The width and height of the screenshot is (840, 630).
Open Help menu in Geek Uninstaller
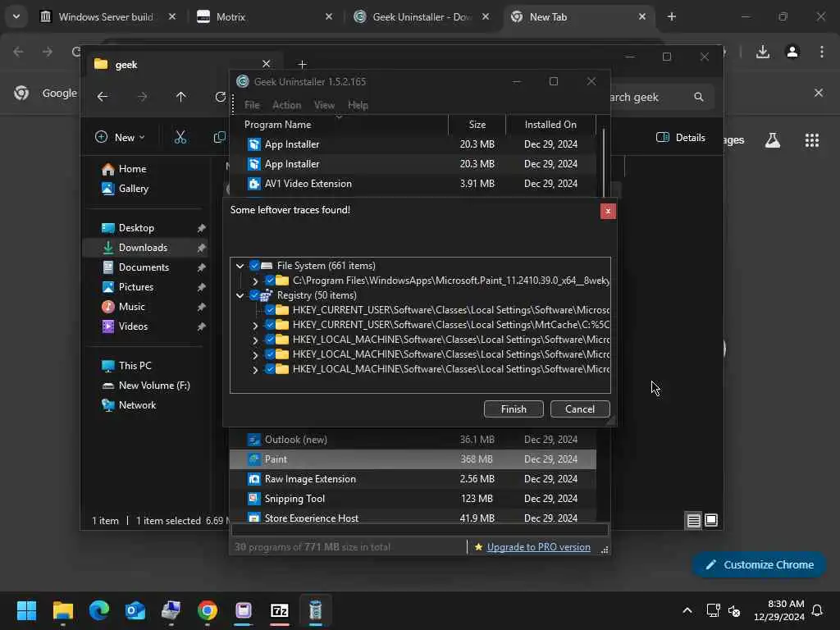pos(358,105)
